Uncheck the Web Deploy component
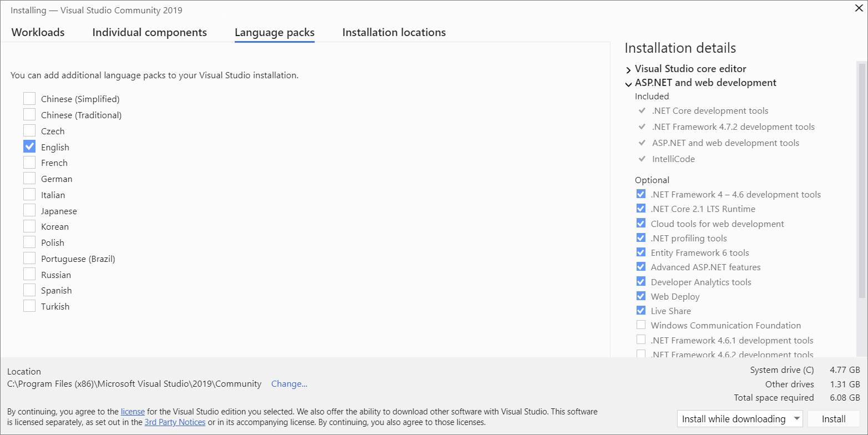Screen dimensions: 868x435 (641, 296)
